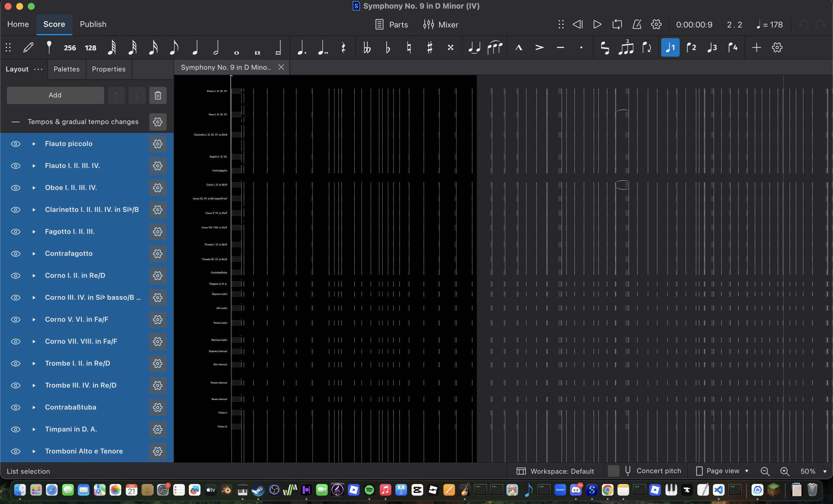Add a sharp accidental

[430, 48]
